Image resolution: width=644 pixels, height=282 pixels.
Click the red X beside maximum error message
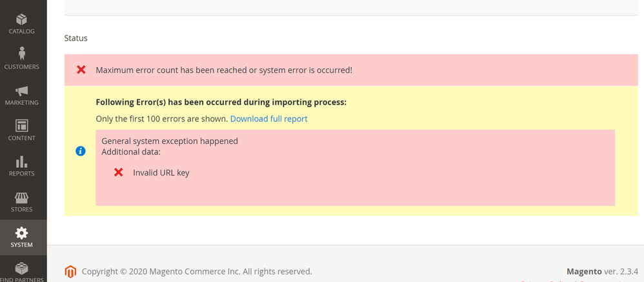(x=81, y=70)
